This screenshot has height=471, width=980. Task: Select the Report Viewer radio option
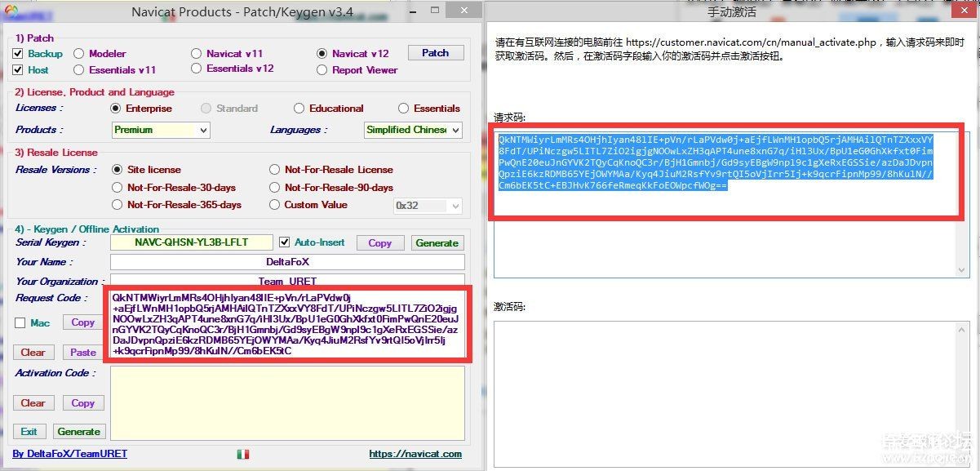[321, 70]
